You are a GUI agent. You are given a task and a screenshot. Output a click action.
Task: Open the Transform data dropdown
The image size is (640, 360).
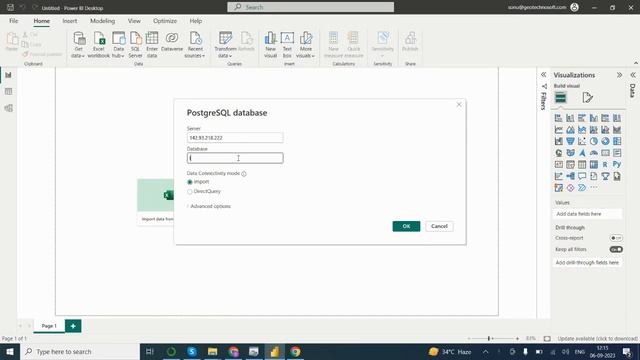[225, 45]
